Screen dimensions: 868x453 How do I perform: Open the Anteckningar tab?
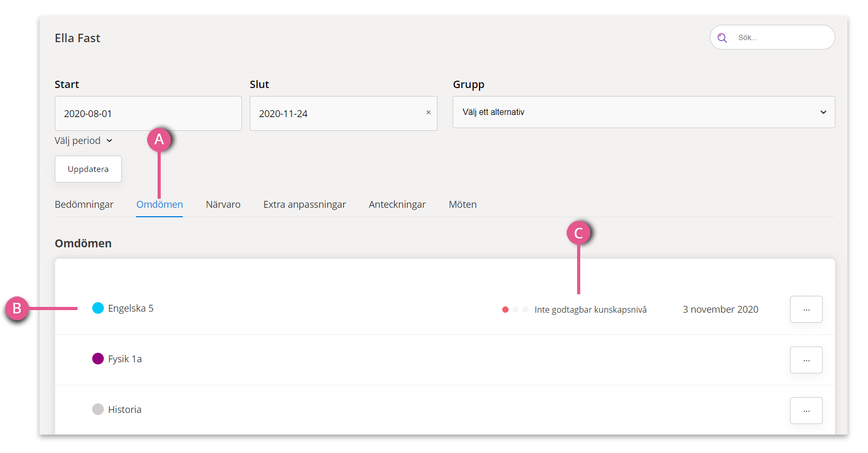click(397, 205)
